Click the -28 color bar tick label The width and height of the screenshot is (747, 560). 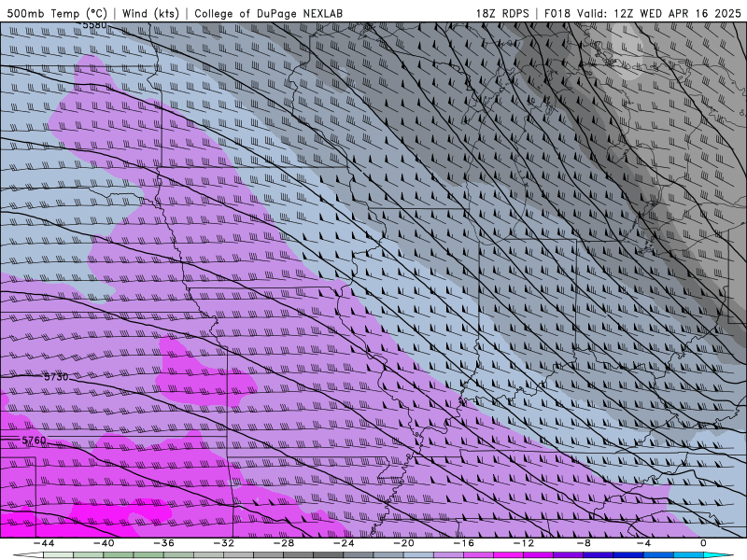pos(284,543)
